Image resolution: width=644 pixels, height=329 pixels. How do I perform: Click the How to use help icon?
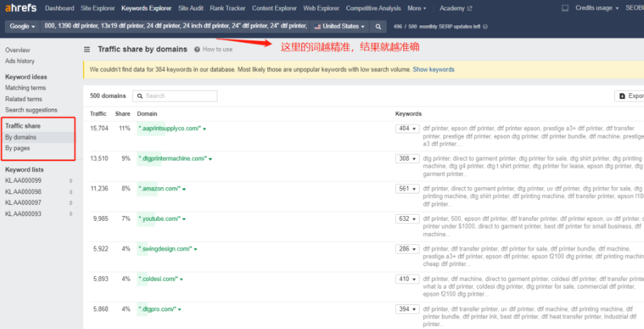point(197,49)
